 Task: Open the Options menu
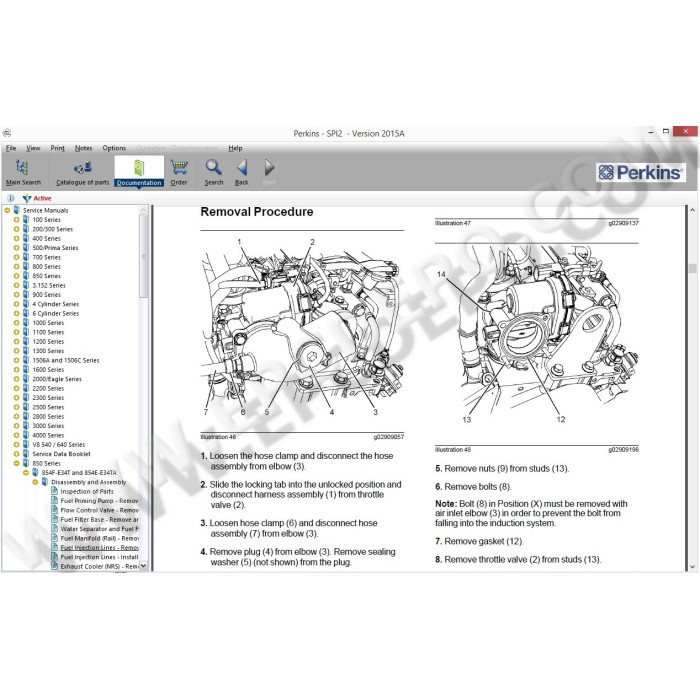114,148
